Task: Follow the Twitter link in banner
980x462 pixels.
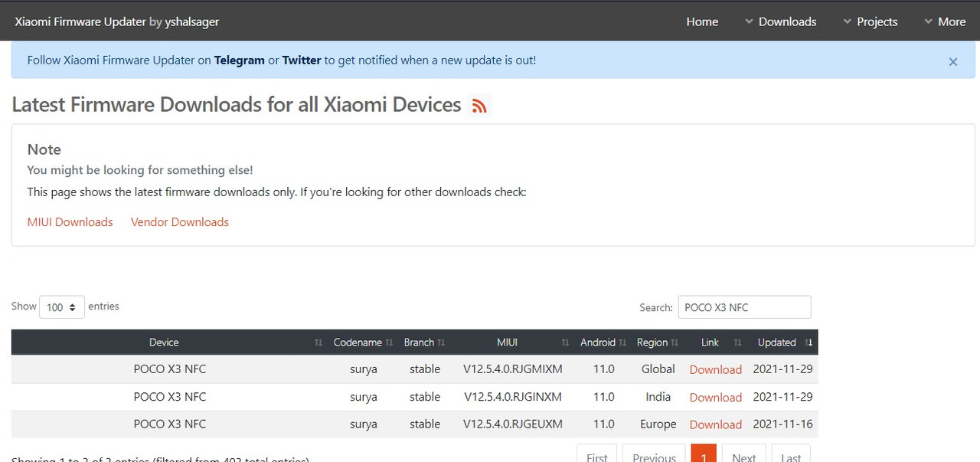Action: 302,60
